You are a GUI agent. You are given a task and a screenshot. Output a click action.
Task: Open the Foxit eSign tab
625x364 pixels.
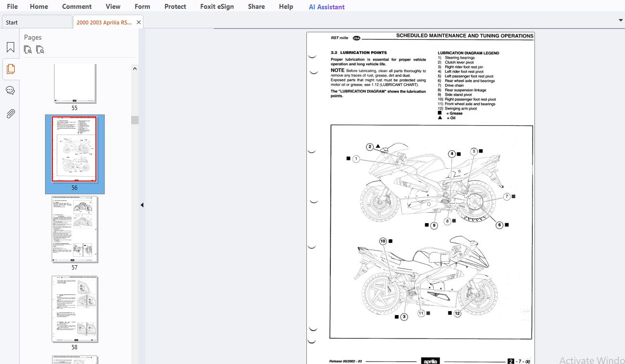[x=217, y=6]
